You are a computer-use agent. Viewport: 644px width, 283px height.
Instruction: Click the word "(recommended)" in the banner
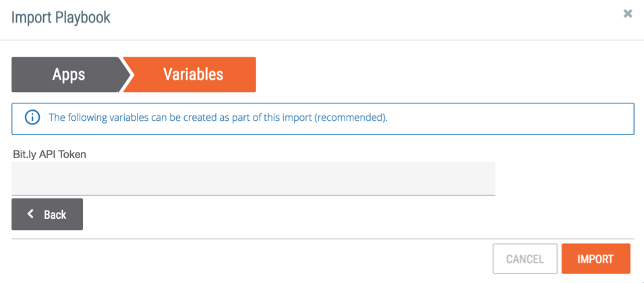351,118
